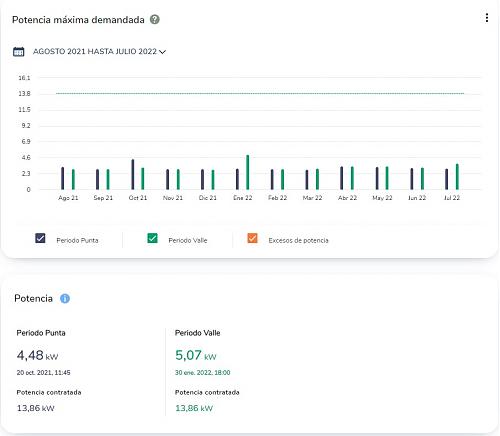Click the Ago 21 dark Punta bar
Screen dimensions: 500x436
click(x=62, y=178)
